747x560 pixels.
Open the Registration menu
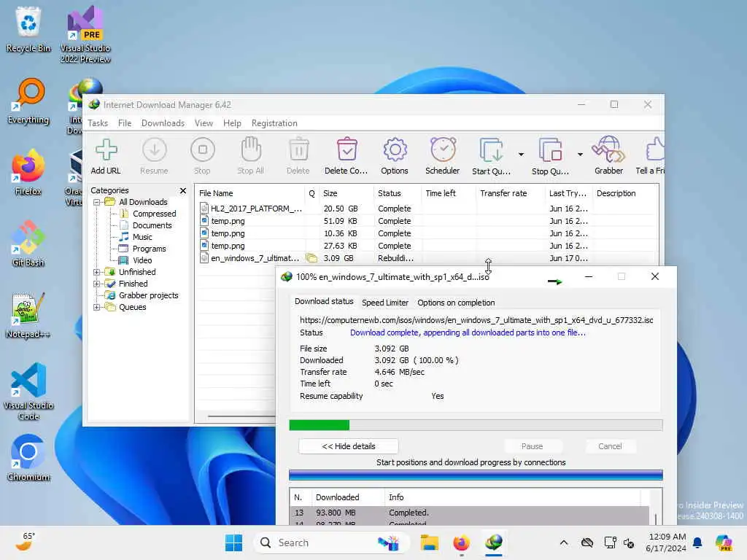coord(274,122)
